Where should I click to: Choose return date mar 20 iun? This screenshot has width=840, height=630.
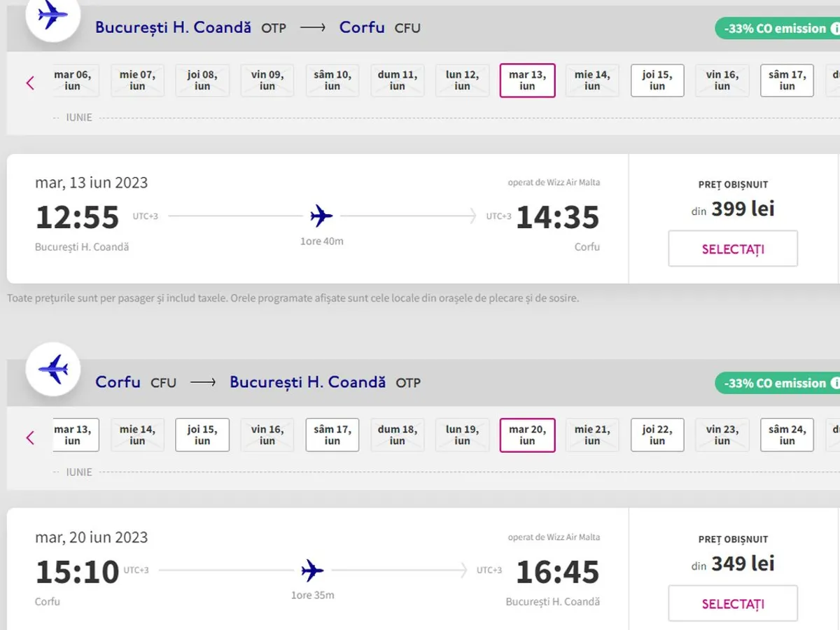pyautogui.click(x=527, y=435)
